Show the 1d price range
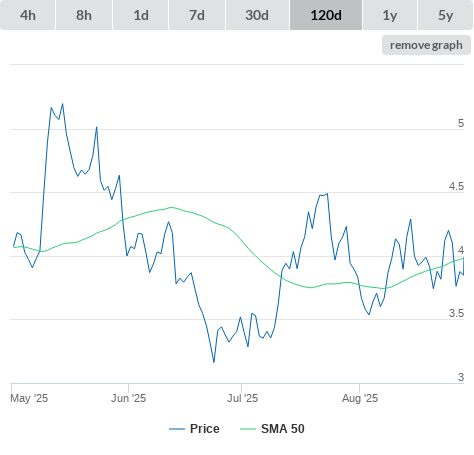The height and width of the screenshot is (455, 474). (141, 15)
